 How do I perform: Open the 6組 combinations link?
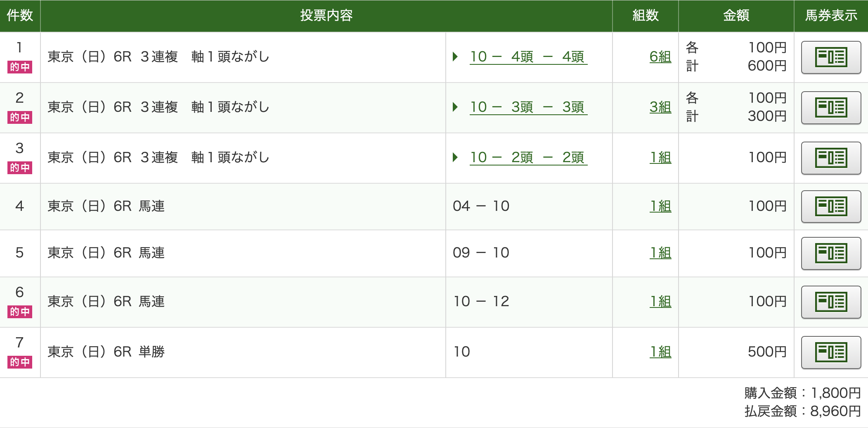pyautogui.click(x=660, y=57)
